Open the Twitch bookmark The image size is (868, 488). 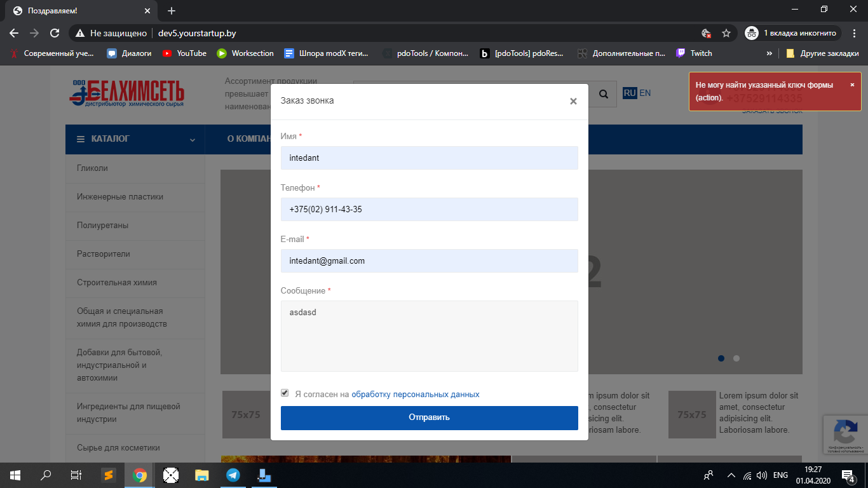coord(694,53)
